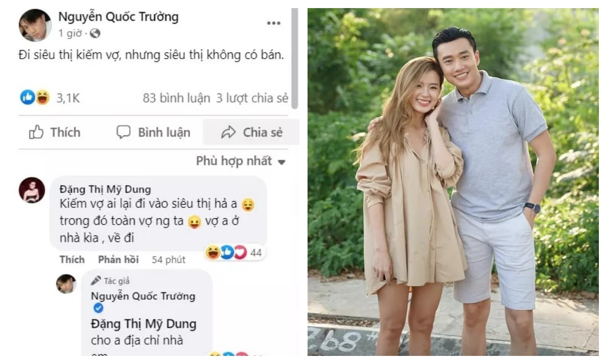Open the three-dot post options menu
Viewport: 607px width, 364px height.
(x=274, y=23)
